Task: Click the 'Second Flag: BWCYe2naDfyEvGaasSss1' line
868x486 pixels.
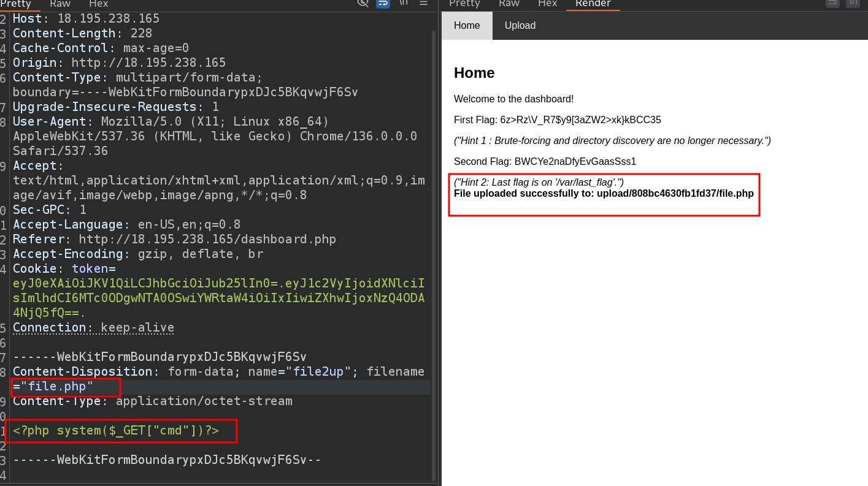Action: pyautogui.click(x=545, y=162)
